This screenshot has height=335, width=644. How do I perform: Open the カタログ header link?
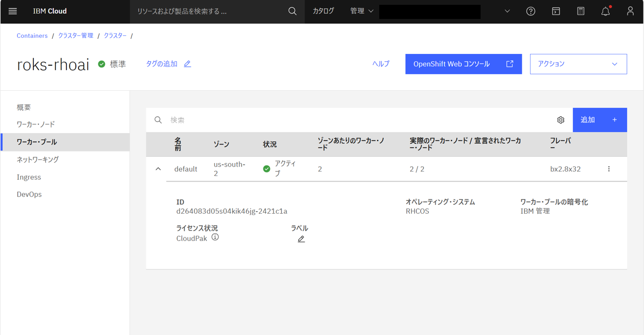[x=323, y=11]
